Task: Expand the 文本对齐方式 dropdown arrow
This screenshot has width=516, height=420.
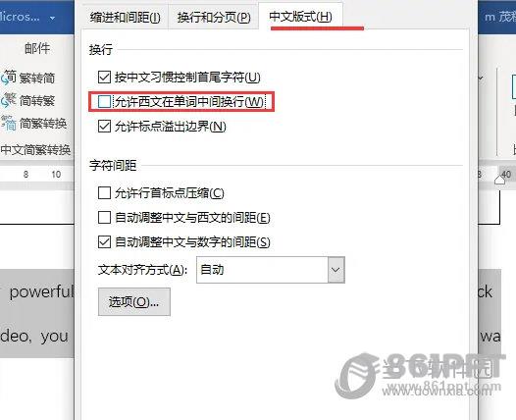Action: coord(335,270)
